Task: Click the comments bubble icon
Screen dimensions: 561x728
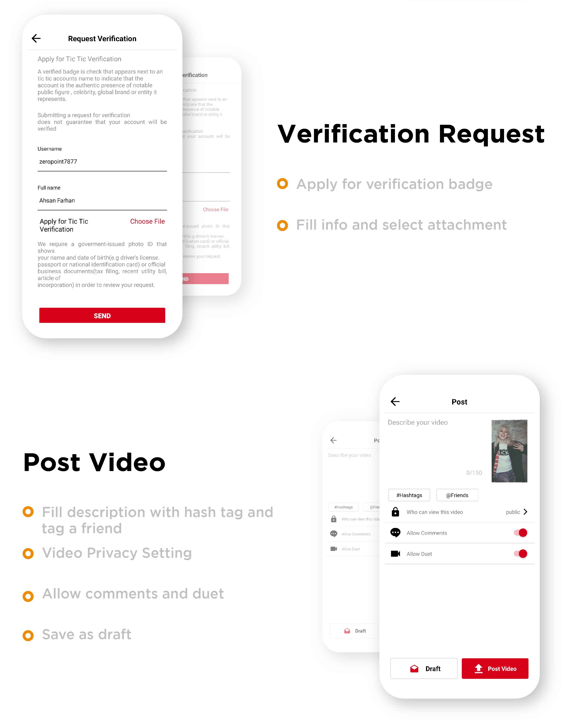Action: point(395,532)
